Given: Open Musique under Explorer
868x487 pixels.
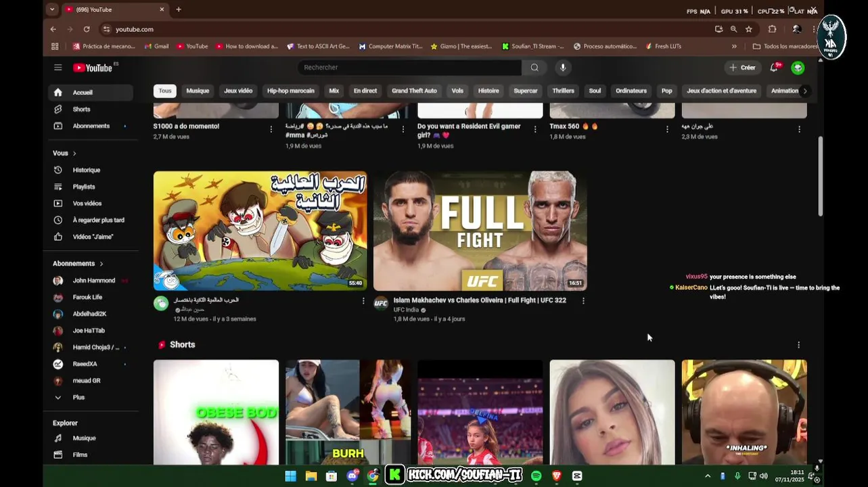Looking at the screenshot, I should click(90, 438).
